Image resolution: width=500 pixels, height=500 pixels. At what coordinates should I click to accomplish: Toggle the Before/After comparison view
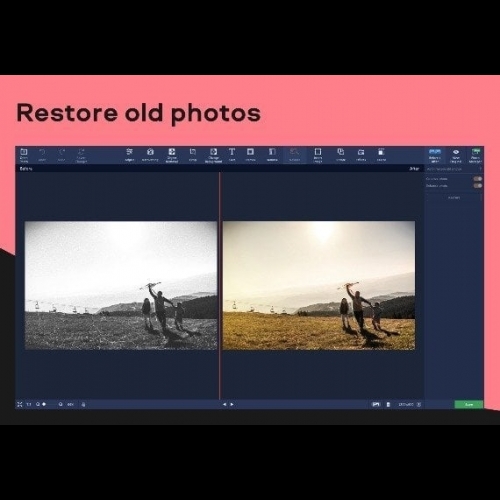click(x=435, y=155)
